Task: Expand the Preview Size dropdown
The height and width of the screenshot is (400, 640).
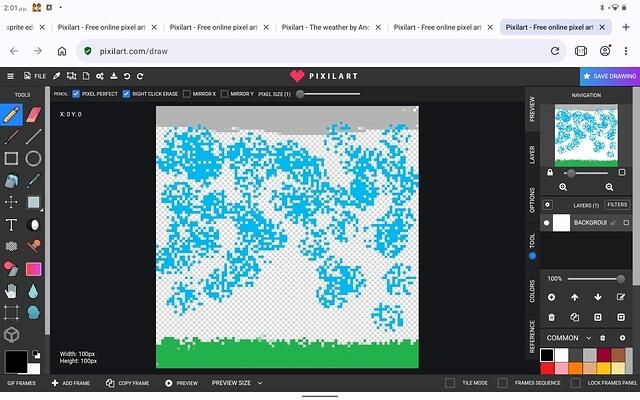Action: [x=231, y=383]
